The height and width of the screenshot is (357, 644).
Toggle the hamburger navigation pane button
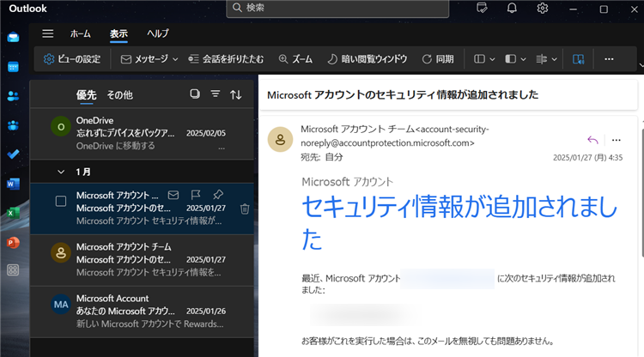tap(47, 33)
